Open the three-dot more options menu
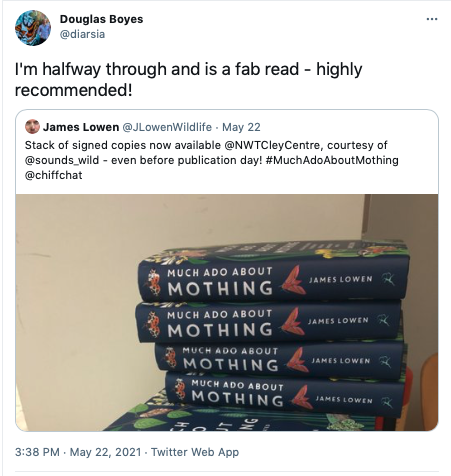This screenshot has width=451, height=476. click(x=432, y=19)
